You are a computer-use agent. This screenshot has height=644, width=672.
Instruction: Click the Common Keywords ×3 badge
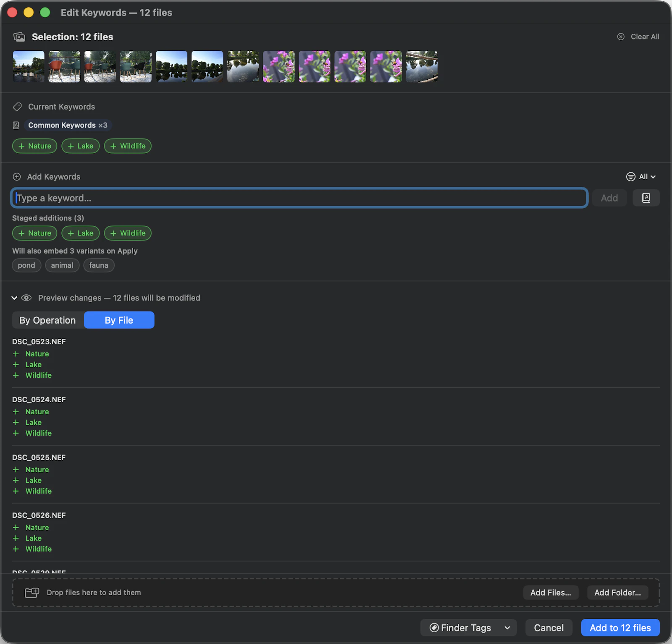[x=68, y=125]
